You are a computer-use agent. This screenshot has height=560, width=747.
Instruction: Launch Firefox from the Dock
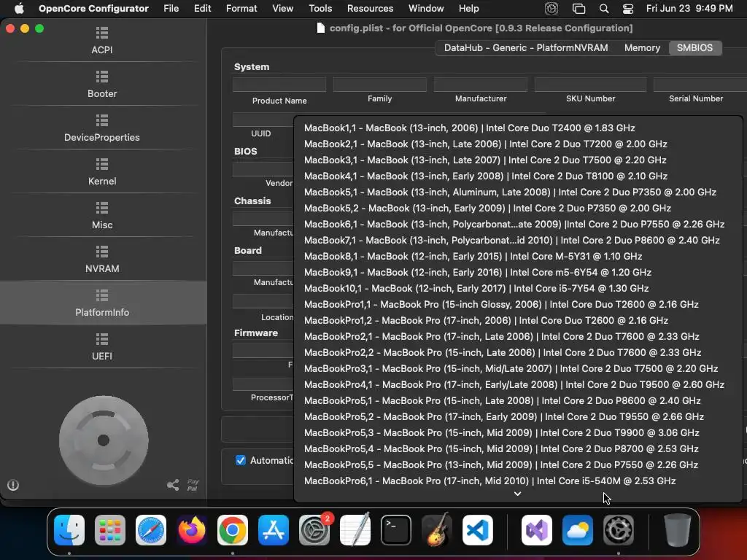click(192, 530)
